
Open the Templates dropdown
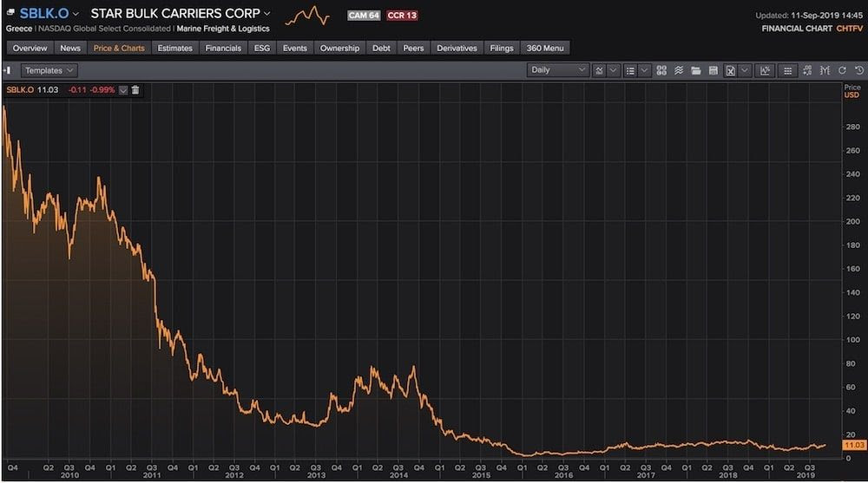(49, 70)
